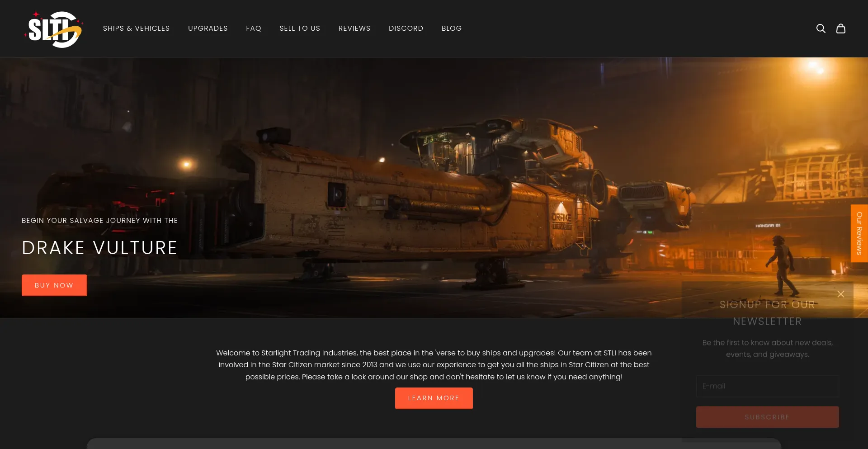Open Ships & Vehicles menu
This screenshot has height=449, width=868.
136,28
